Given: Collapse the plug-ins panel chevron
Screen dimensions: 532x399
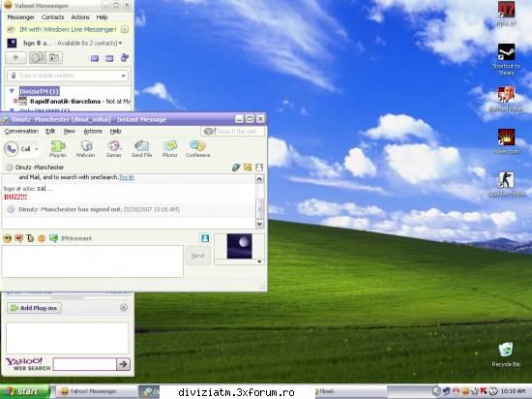Looking at the screenshot, I should pyautogui.click(x=124, y=308).
